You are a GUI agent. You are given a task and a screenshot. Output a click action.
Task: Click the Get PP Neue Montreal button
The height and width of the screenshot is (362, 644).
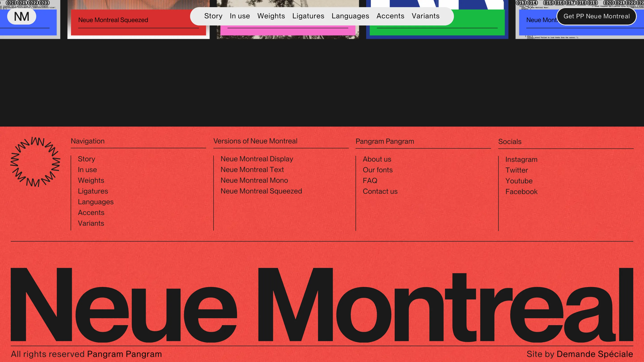pos(597,16)
